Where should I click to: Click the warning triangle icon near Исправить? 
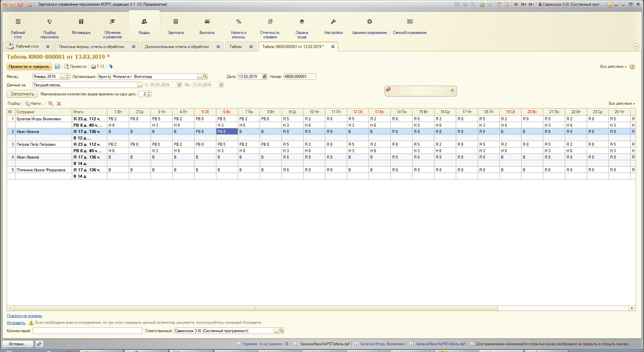[x=31, y=323]
